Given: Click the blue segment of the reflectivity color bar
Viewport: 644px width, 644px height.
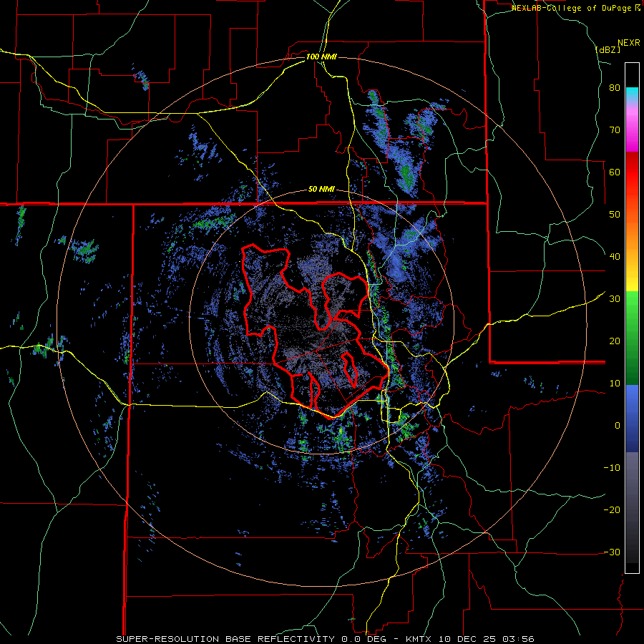Looking at the screenshot, I should tap(632, 419).
